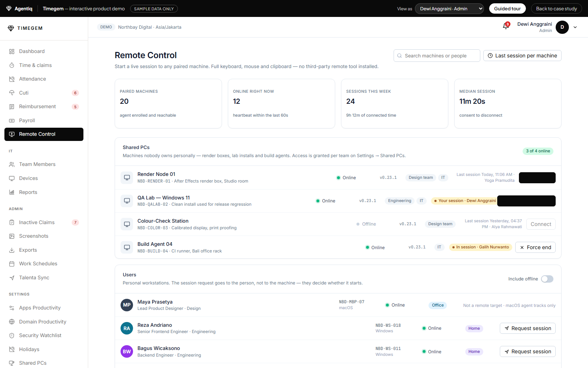588x368 pixels.
Task: Open Apps Productivity settings
Action: pos(44,308)
